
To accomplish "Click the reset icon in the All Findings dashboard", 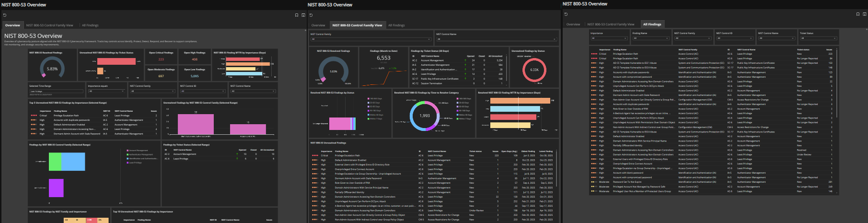I will [x=566, y=14].
